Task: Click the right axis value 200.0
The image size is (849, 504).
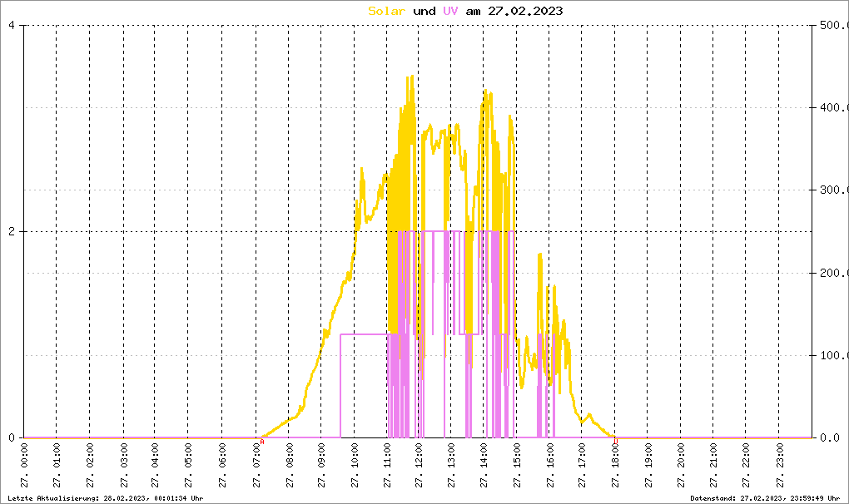Action: pos(834,273)
